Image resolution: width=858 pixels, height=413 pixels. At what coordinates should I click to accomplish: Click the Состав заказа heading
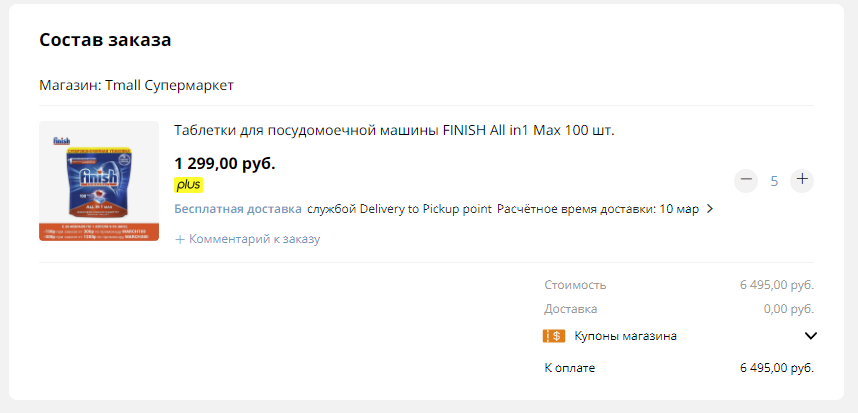point(105,40)
